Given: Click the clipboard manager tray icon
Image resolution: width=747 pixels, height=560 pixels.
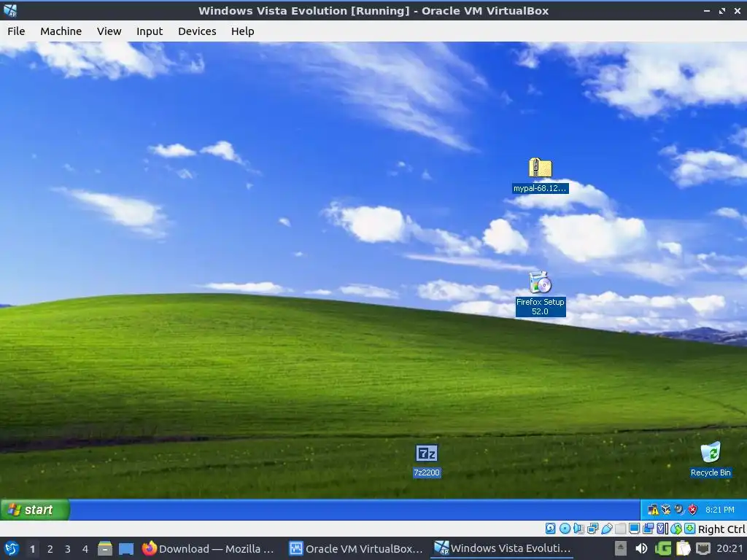Looking at the screenshot, I should pos(683,548).
